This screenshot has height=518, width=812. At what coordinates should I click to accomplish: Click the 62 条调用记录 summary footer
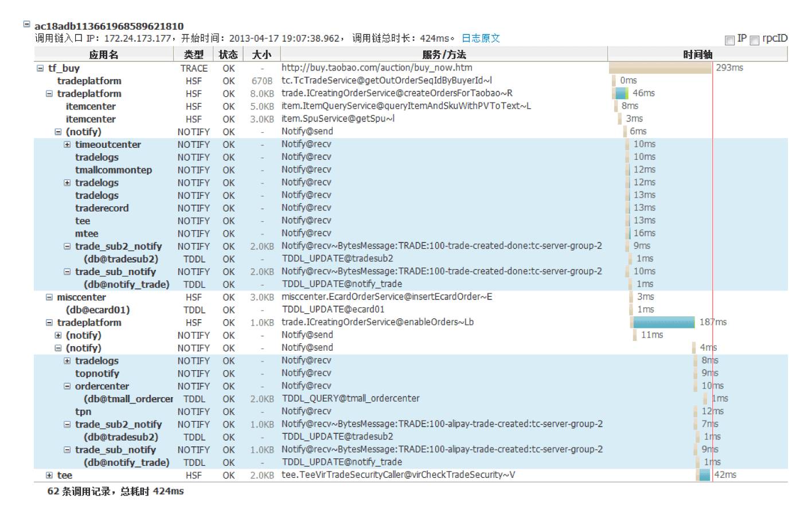pos(115,491)
